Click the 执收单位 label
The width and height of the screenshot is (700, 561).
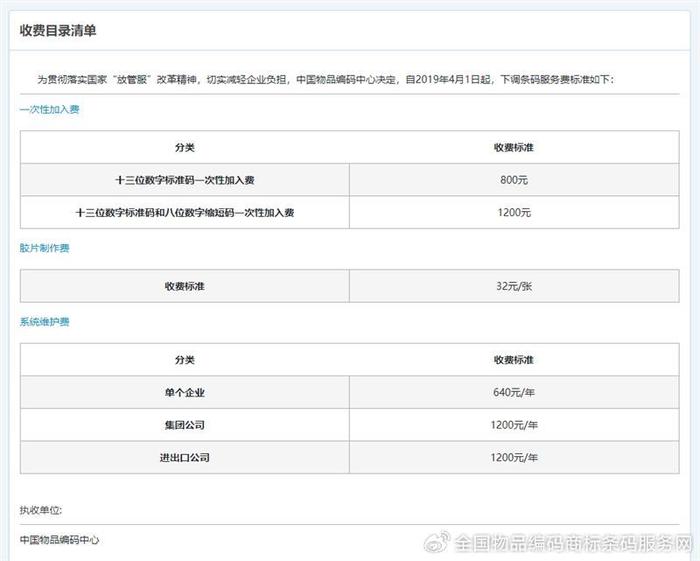point(41,510)
